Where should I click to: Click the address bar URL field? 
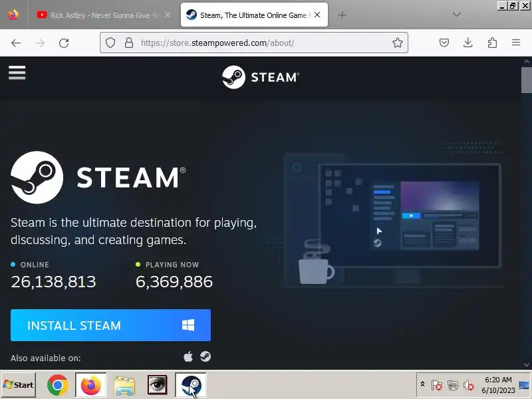pos(254,43)
